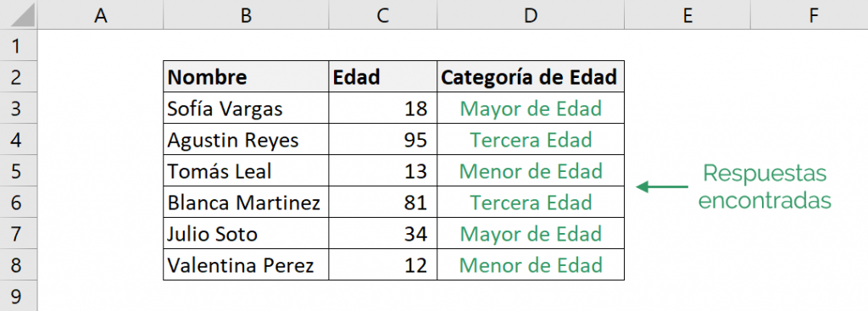The width and height of the screenshot is (868, 311).
Task: Click the Nombre header cell
Action: coord(246,76)
